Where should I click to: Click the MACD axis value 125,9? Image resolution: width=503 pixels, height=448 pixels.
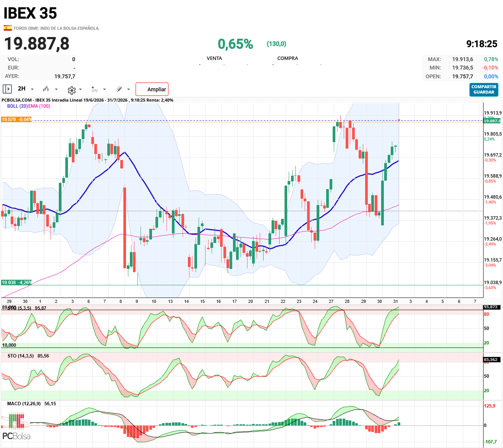(490, 406)
